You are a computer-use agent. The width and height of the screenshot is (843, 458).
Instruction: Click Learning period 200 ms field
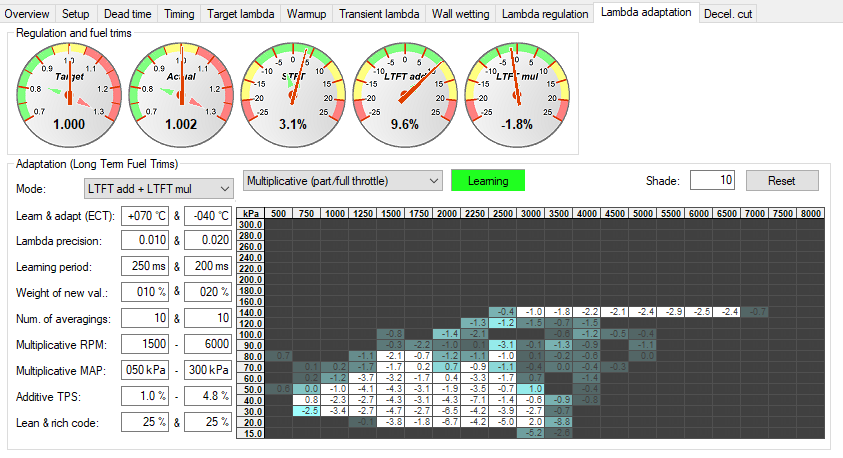[208, 266]
